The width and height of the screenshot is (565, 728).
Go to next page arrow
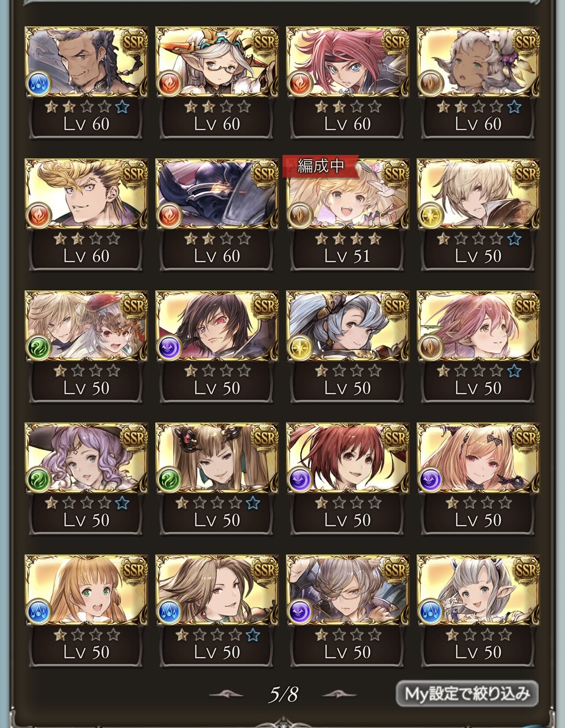point(339,695)
